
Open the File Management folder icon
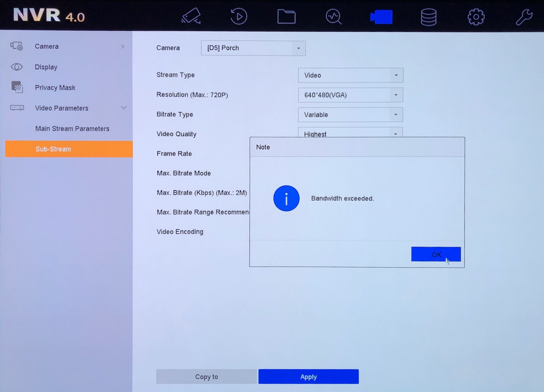pos(286,16)
